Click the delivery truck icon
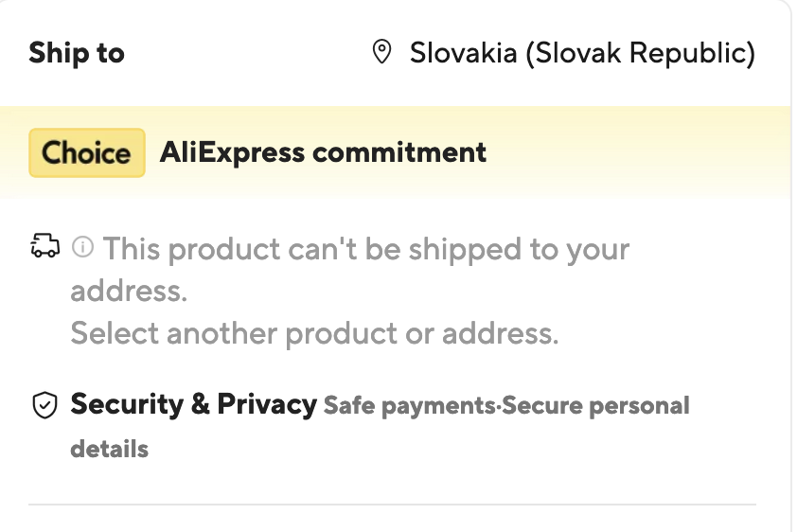The height and width of the screenshot is (532, 797). pyautogui.click(x=45, y=248)
